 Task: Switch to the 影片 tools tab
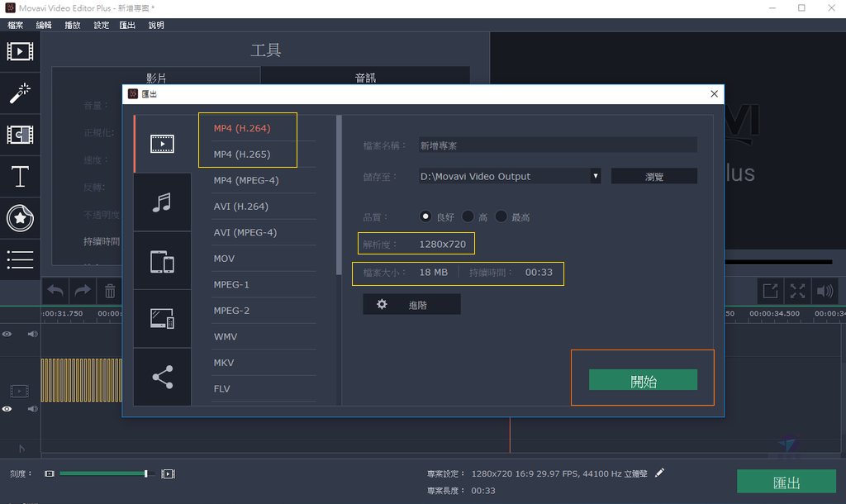[x=156, y=77]
